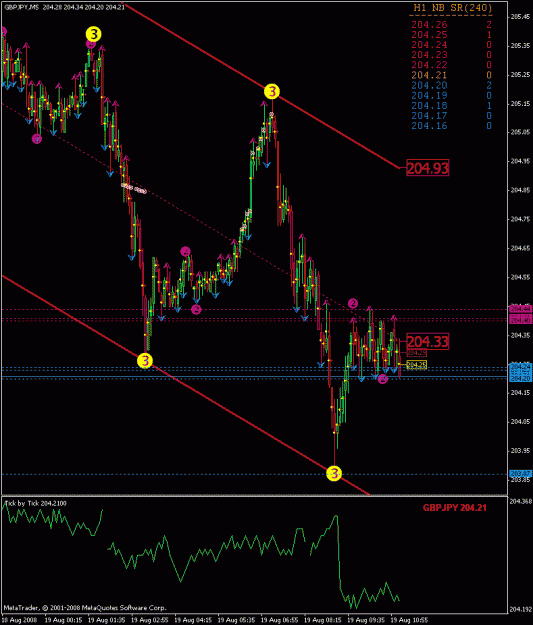
Task: Click the Tick by Tick 204.2100 label
Action: coord(36,503)
